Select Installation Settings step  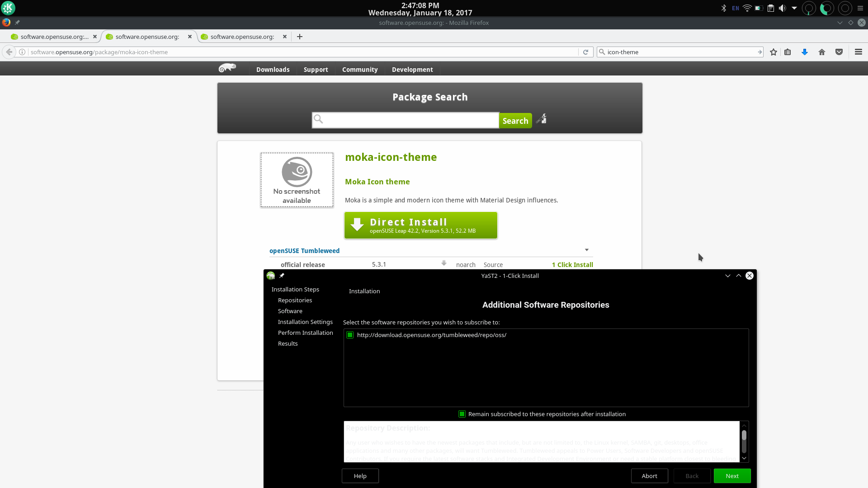point(305,322)
